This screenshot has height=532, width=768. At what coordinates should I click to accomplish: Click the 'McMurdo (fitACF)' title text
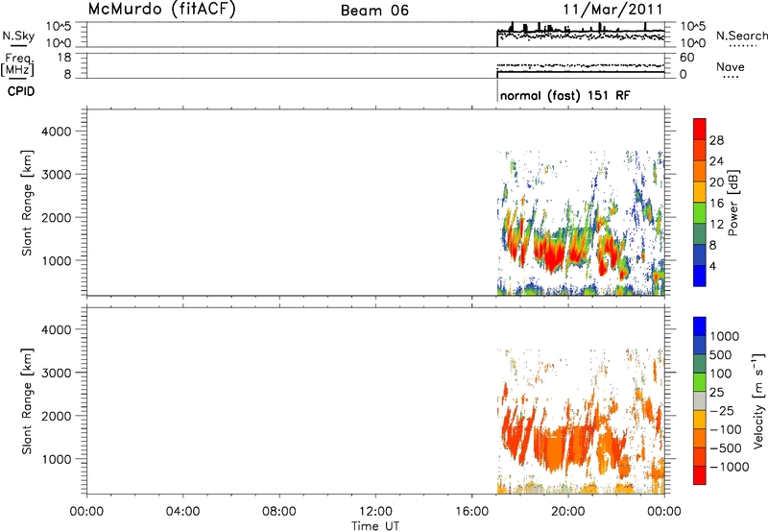pos(161,10)
